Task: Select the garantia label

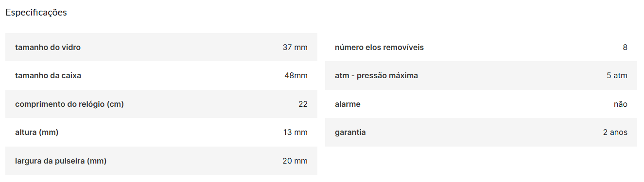Action: [350, 132]
